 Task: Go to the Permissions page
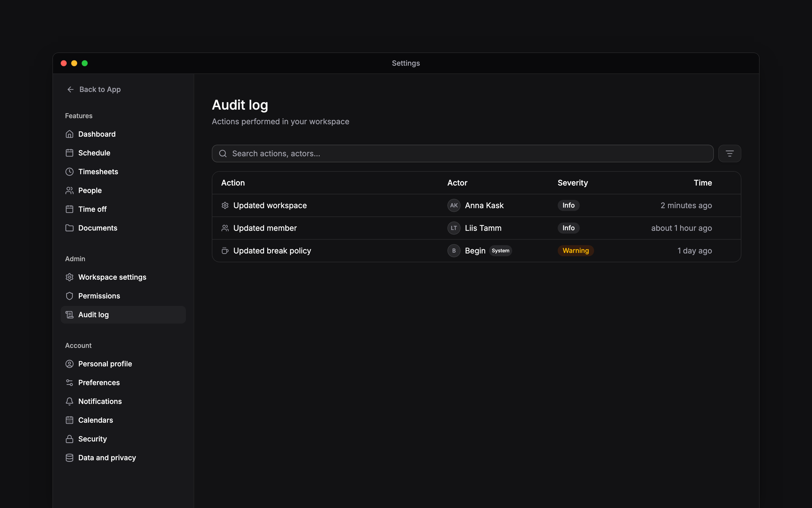(123, 296)
